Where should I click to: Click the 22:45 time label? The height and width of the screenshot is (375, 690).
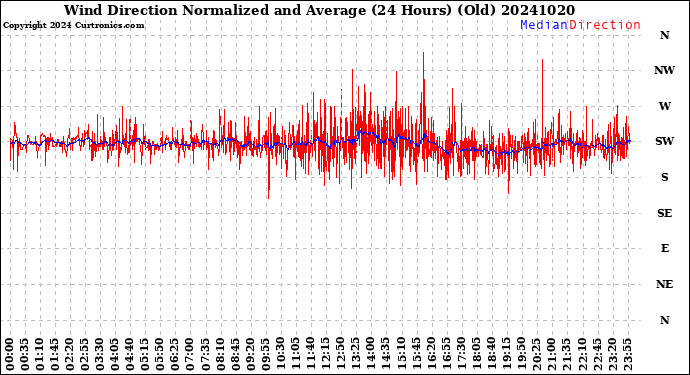(x=597, y=354)
